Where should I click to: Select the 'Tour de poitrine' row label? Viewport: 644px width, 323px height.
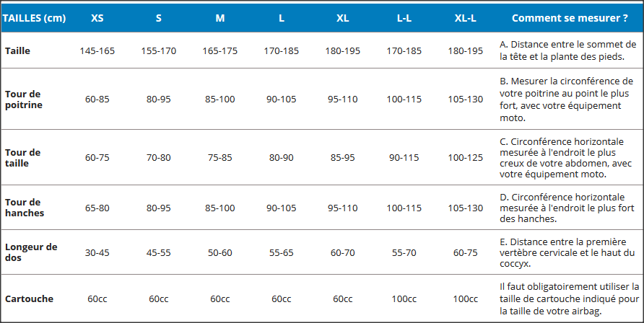tap(23, 99)
